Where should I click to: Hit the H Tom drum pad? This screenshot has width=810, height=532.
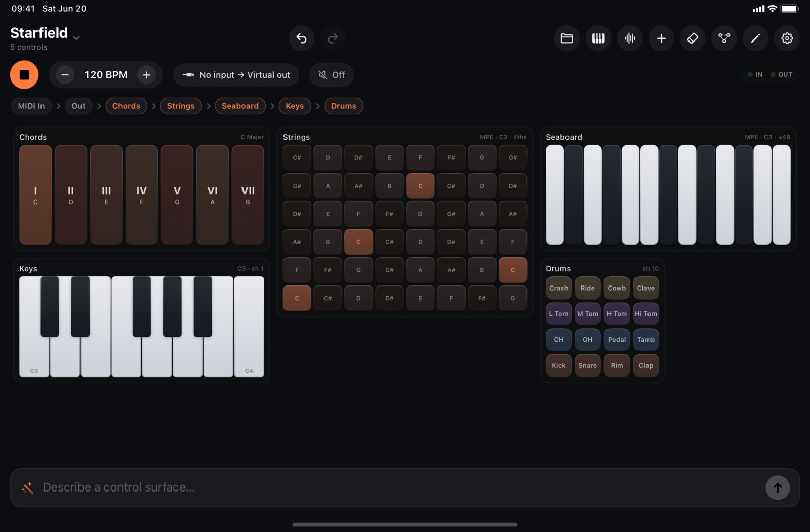click(617, 314)
